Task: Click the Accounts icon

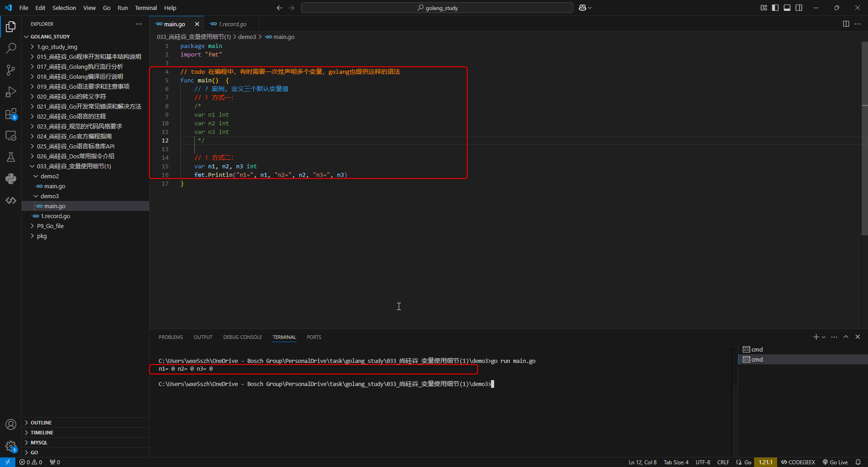Action: click(11, 424)
